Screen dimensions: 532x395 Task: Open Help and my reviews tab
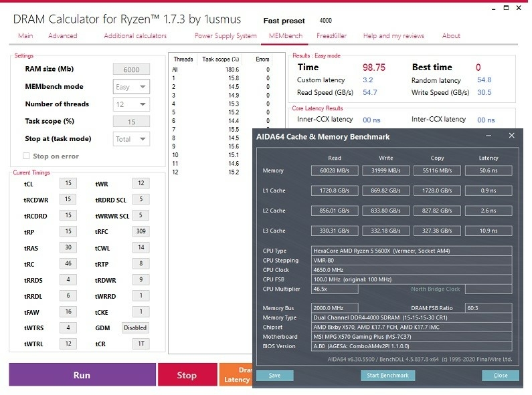(393, 35)
